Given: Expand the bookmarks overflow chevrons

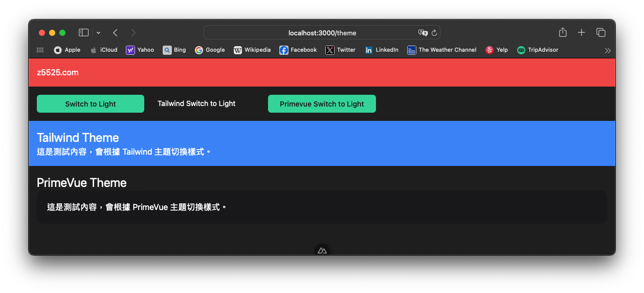Looking at the screenshot, I should pos(607,50).
